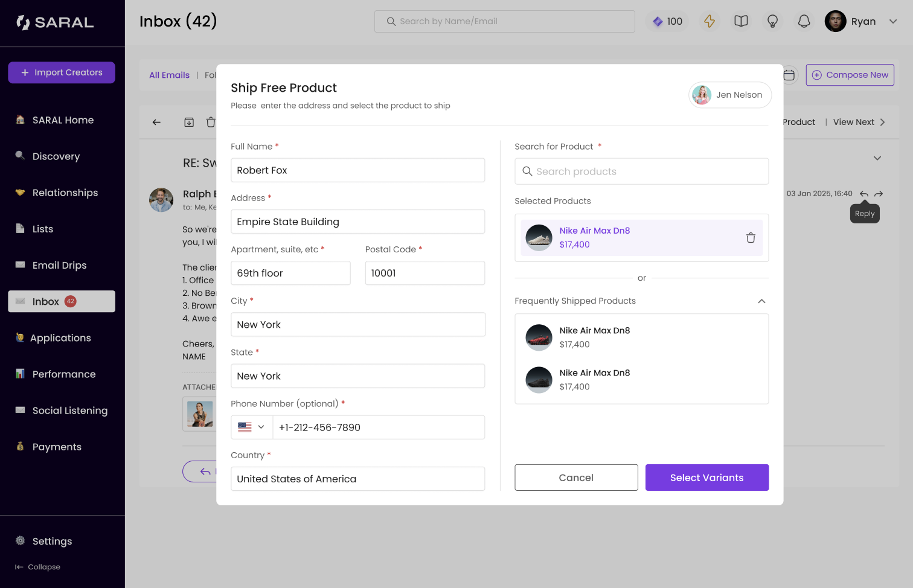Viewport: 913px width, 588px height.
Task: Collapse Frequently Shipped Products section
Action: (x=761, y=301)
